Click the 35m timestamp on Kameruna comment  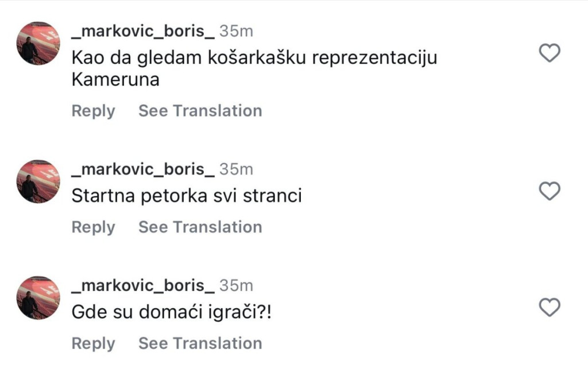(x=236, y=31)
